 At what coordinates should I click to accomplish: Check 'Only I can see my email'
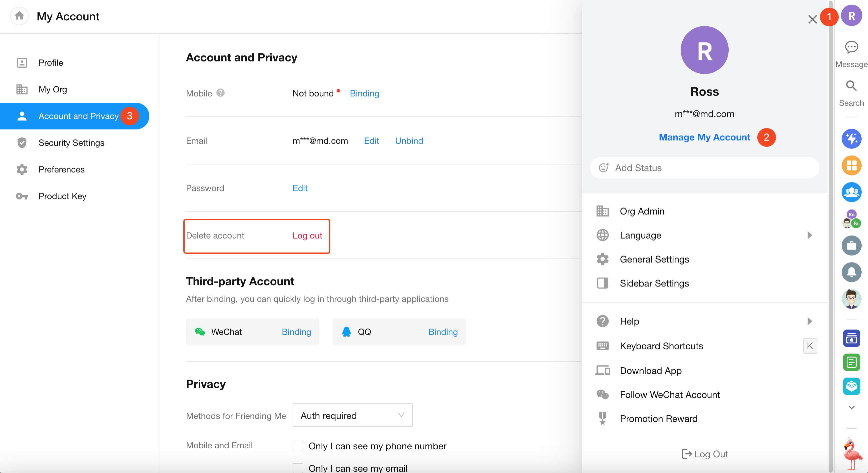[298, 468]
